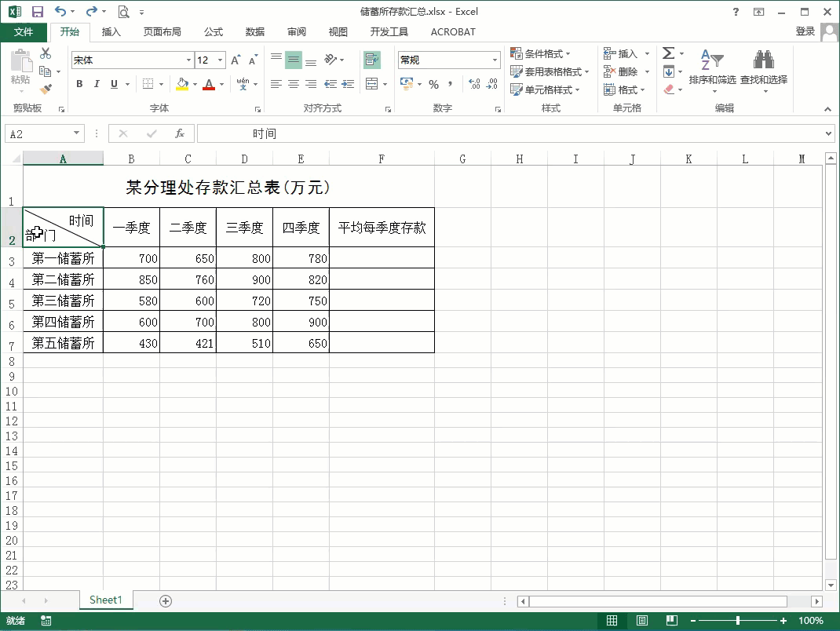Click the 条件格式 button

tap(542, 53)
